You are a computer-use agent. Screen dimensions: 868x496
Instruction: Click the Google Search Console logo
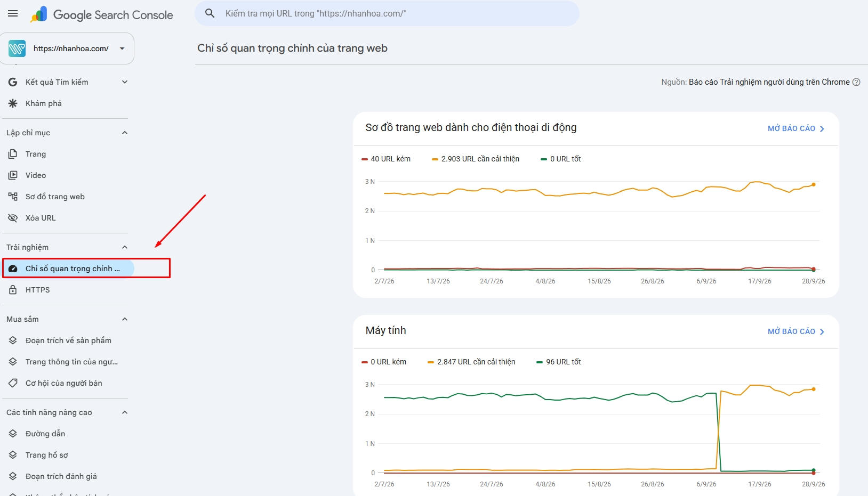pos(102,15)
